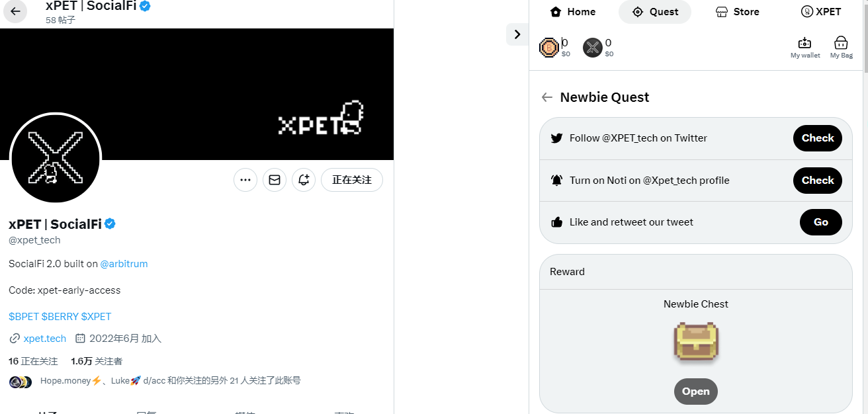Open My wallet in the xPET panel
This screenshot has width=868, height=414.
coord(804,46)
